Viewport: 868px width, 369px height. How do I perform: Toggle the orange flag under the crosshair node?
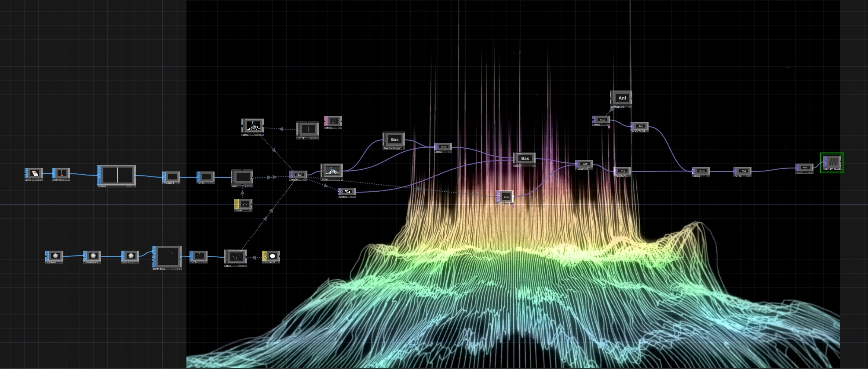click(x=311, y=139)
